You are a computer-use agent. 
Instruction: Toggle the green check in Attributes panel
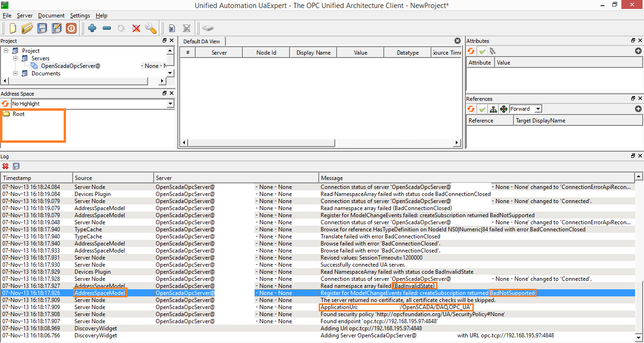pyautogui.click(x=482, y=51)
